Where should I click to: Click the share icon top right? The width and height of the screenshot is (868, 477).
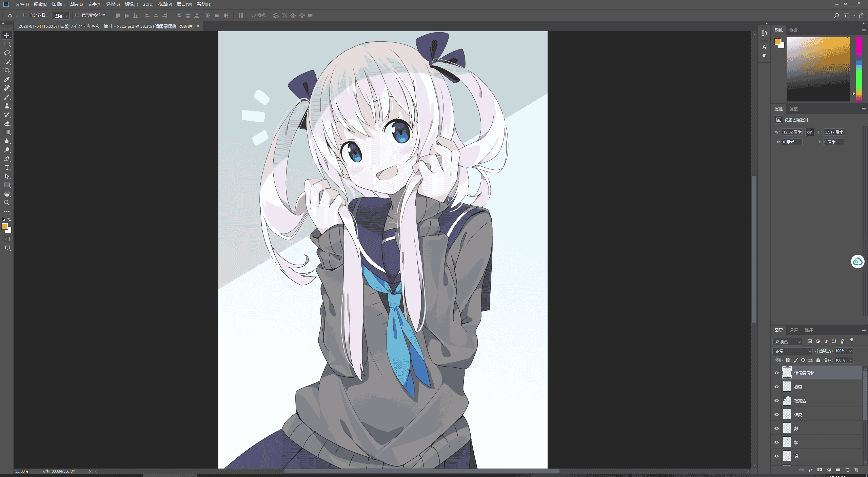862,16
